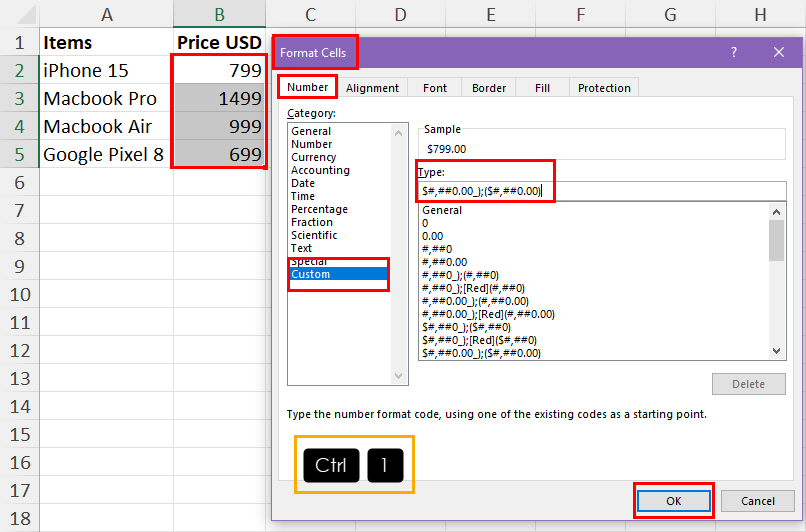Open the Format Cells help question mark
This screenshot has height=532, width=806.
734,52
